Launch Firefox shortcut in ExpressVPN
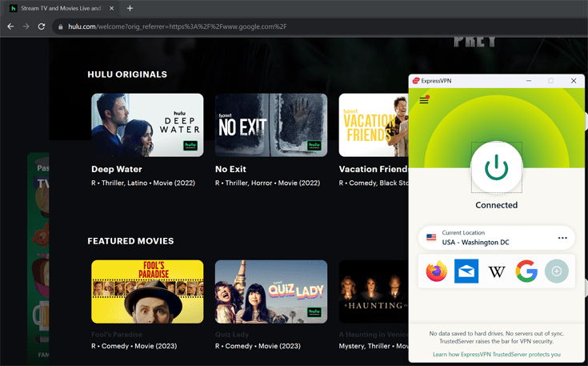 (x=437, y=271)
